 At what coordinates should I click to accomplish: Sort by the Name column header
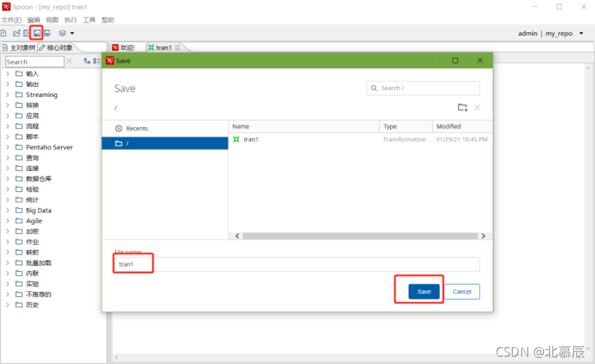point(304,126)
